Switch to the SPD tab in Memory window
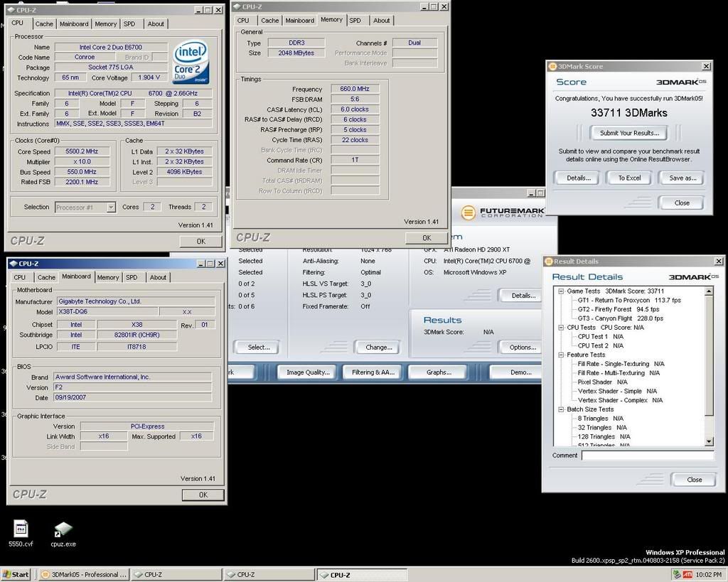 coord(355,21)
